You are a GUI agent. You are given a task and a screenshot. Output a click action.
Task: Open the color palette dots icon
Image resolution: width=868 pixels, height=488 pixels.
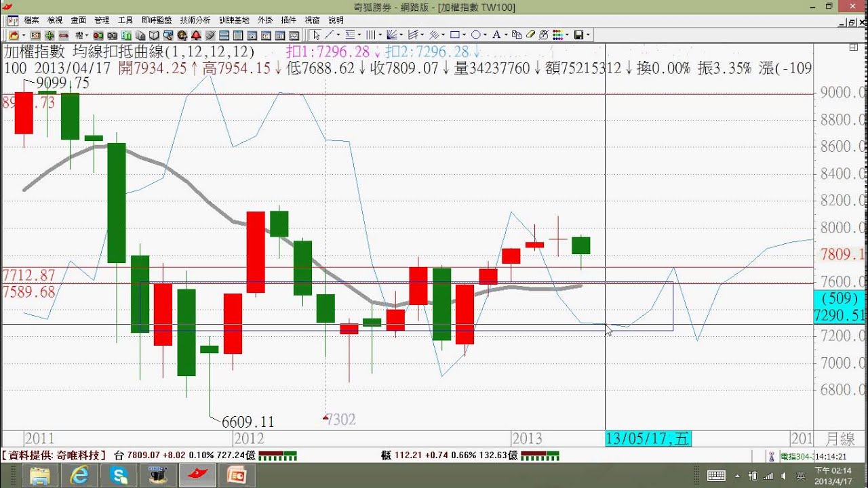click(558, 35)
